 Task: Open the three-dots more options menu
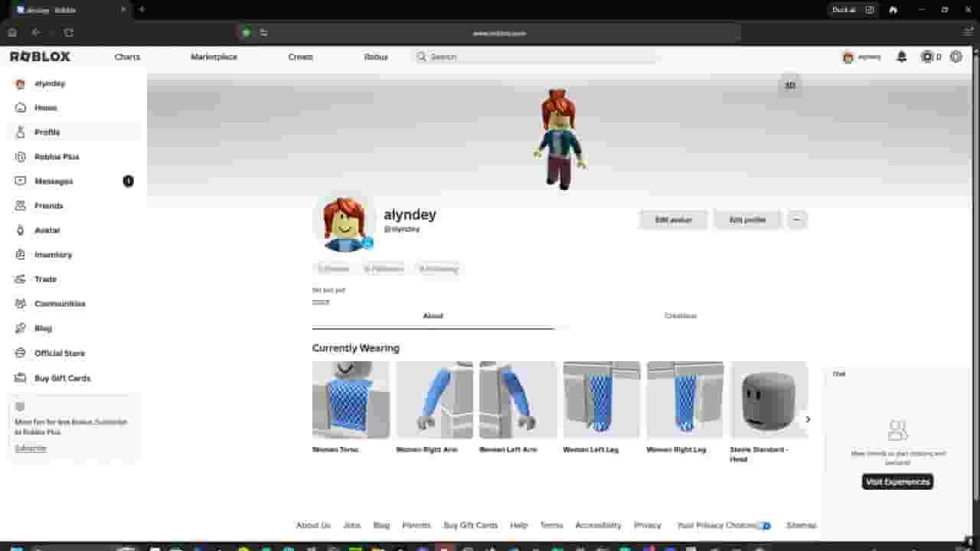(x=797, y=220)
